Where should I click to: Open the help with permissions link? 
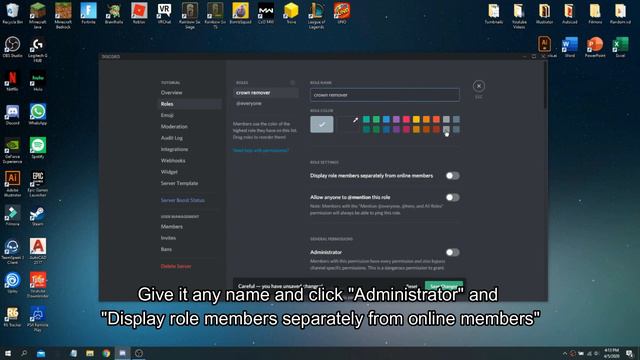tap(261, 150)
